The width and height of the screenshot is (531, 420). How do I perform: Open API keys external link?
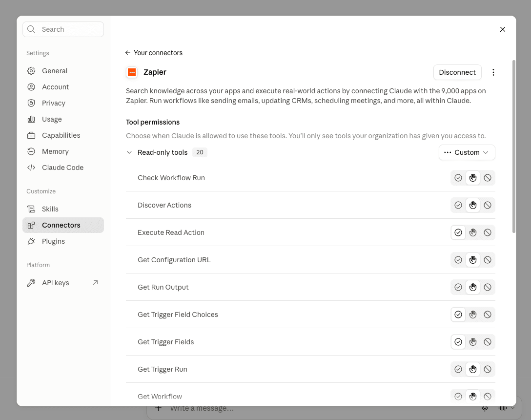[63, 283]
